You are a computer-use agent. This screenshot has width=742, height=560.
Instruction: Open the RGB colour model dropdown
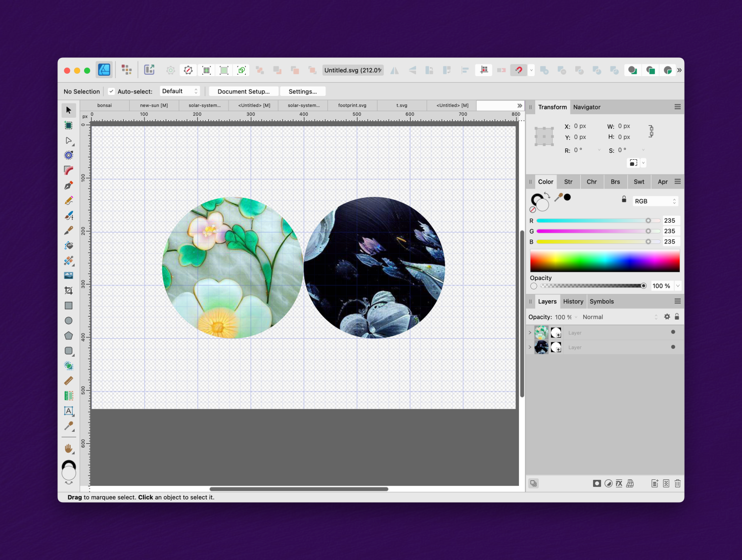click(655, 201)
